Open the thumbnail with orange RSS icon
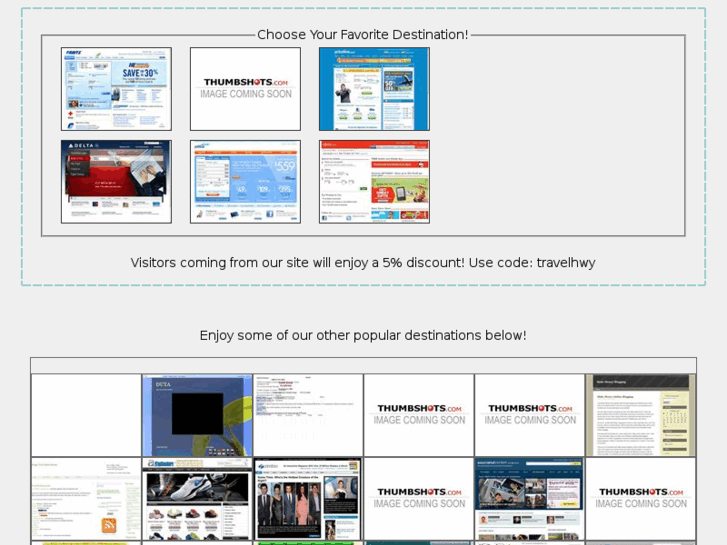 coord(86,499)
